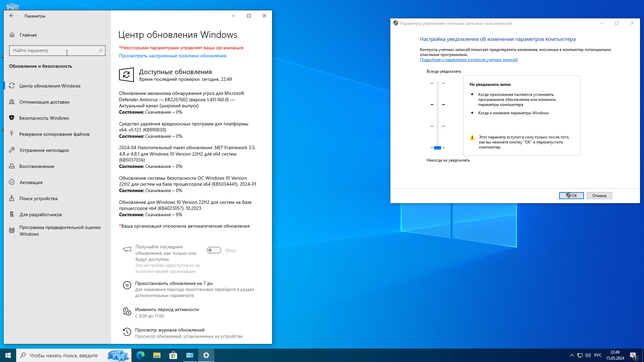The width and height of the screenshot is (644, 362).
Task: Open the Главная home icon
Action: tap(12, 35)
